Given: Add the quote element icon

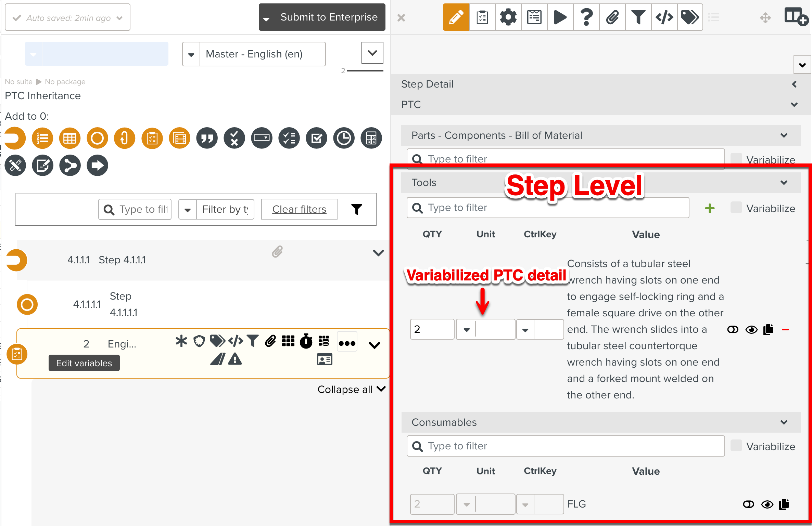Looking at the screenshot, I should click(x=207, y=138).
